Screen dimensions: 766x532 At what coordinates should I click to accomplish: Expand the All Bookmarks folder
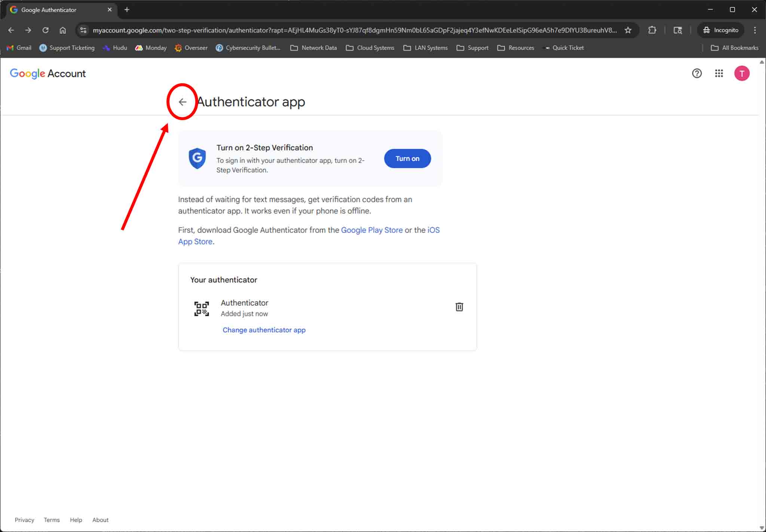734,48
